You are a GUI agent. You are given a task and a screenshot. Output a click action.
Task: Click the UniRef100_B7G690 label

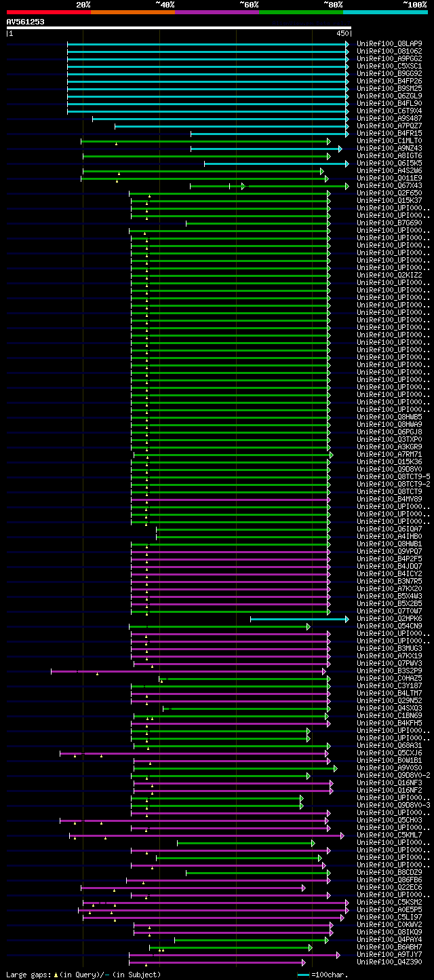click(389, 223)
